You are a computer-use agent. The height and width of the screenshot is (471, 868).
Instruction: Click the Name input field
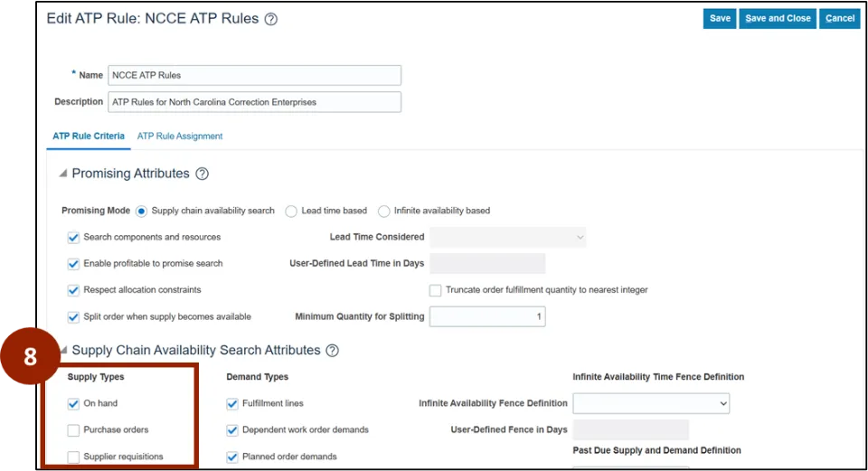[x=254, y=75]
